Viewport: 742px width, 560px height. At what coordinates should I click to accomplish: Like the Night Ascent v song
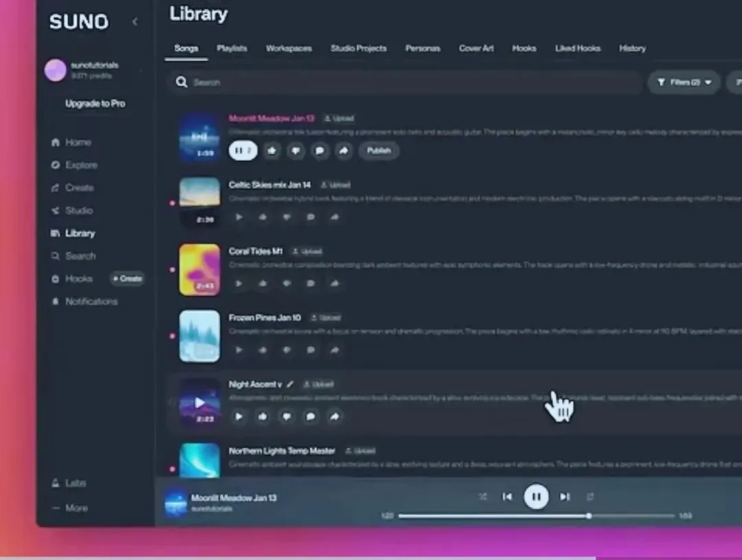tap(262, 416)
